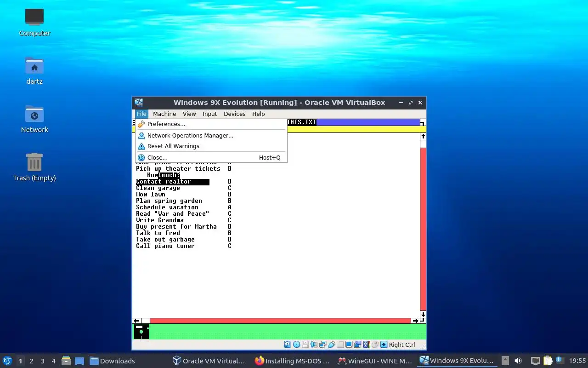Select the 'Contact realtor' highlighted line

click(x=173, y=182)
